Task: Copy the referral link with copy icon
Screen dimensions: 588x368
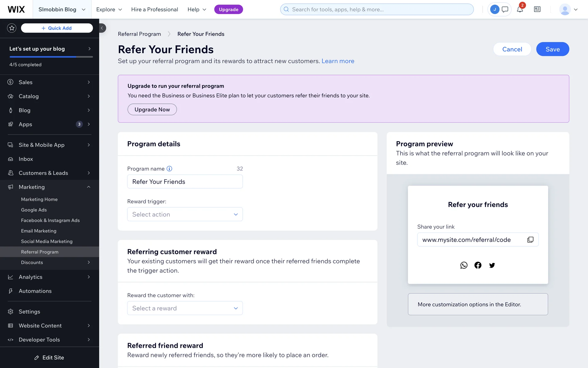Action: tap(530, 240)
